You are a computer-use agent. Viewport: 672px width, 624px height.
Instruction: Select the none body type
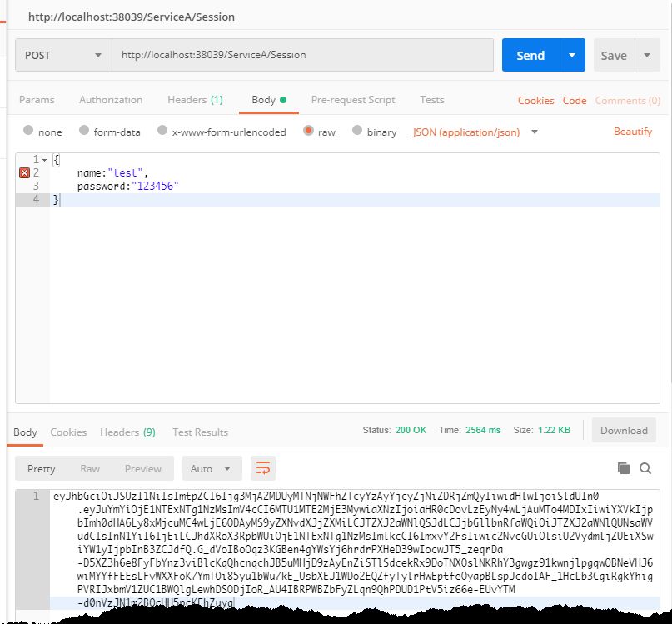pos(28,130)
